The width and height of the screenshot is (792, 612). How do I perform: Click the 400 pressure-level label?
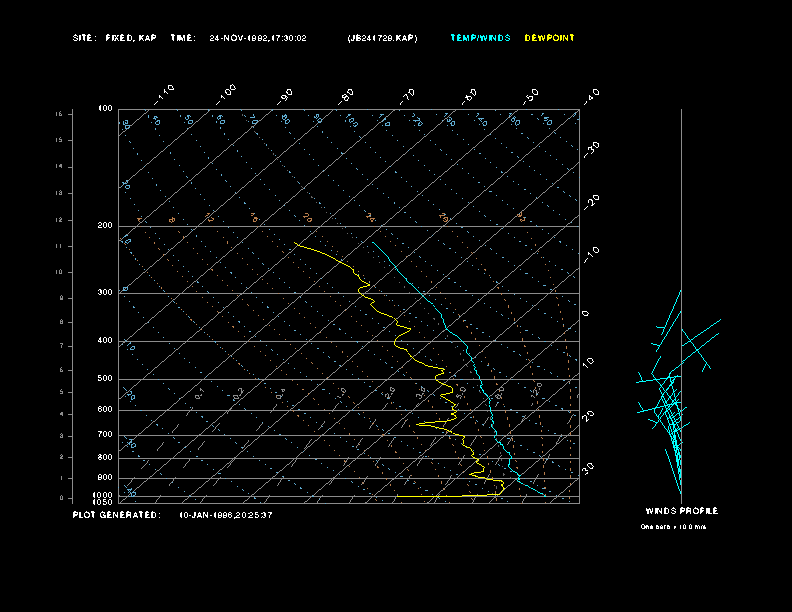[105, 340]
